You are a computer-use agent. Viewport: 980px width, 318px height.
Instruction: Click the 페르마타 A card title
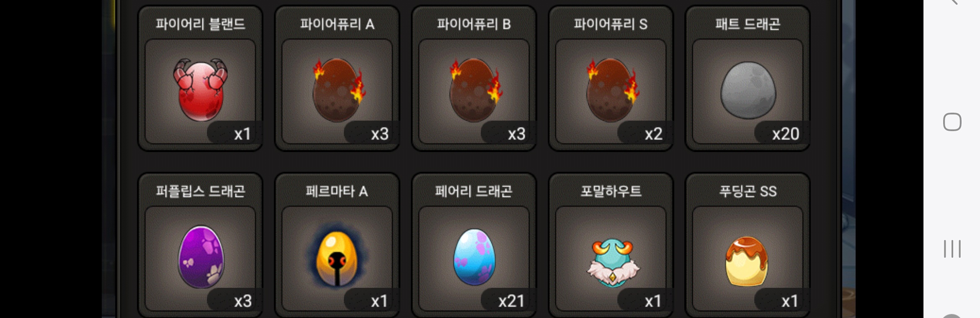coord(337,191)
